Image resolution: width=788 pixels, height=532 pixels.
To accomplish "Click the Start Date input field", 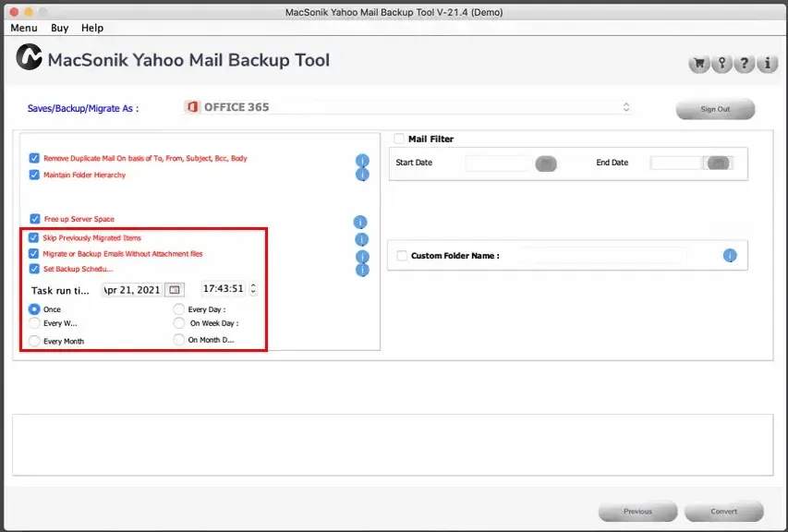I will click(x=499, y=163).
